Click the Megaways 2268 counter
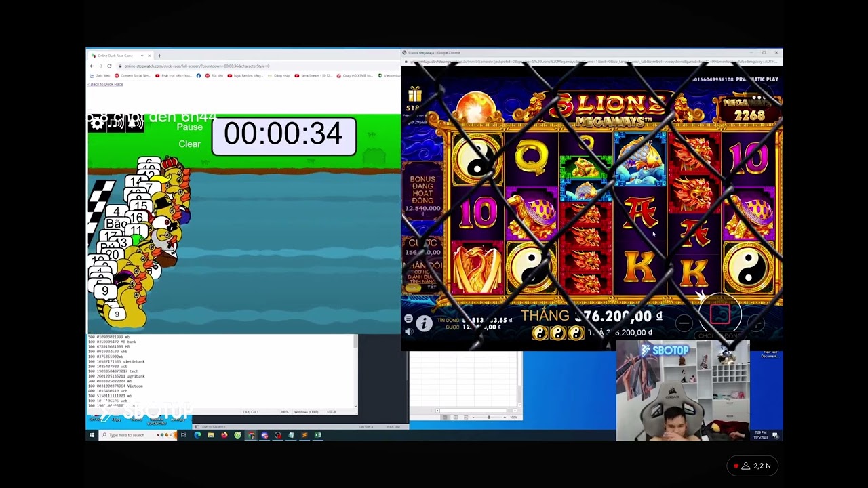868x488 pixels. pos(749,109)
